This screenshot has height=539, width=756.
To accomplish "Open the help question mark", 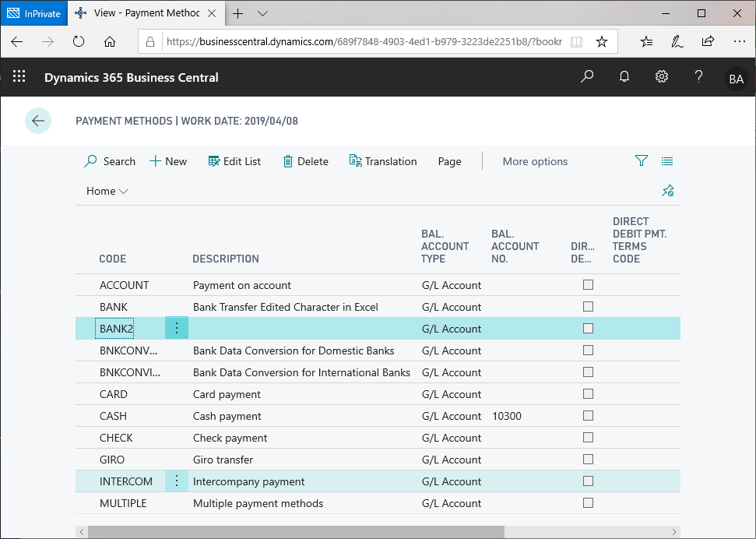I will click(698, 77).
